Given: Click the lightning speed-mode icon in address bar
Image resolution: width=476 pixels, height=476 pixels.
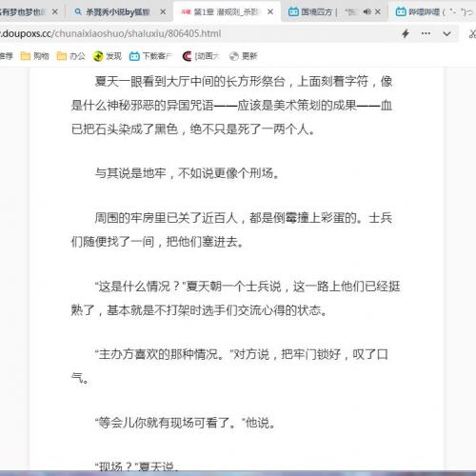Looking at the screenshot, I should click(x=406, y=33).
